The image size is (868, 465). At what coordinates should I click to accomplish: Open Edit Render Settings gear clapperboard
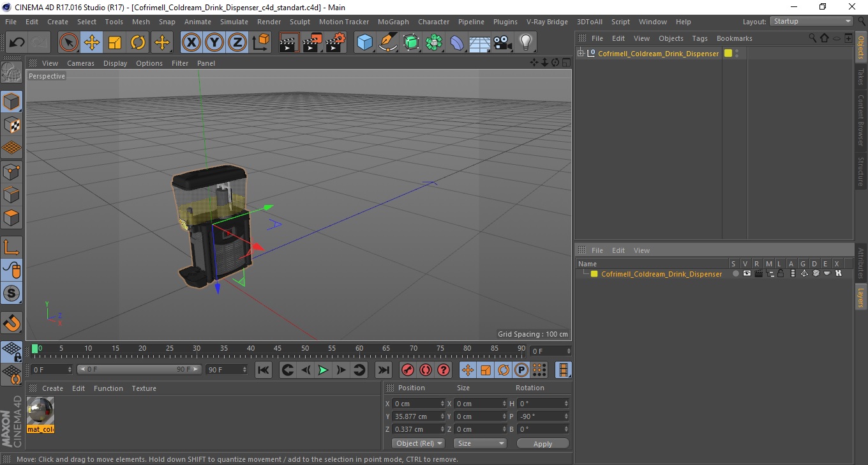coord(336,43)
